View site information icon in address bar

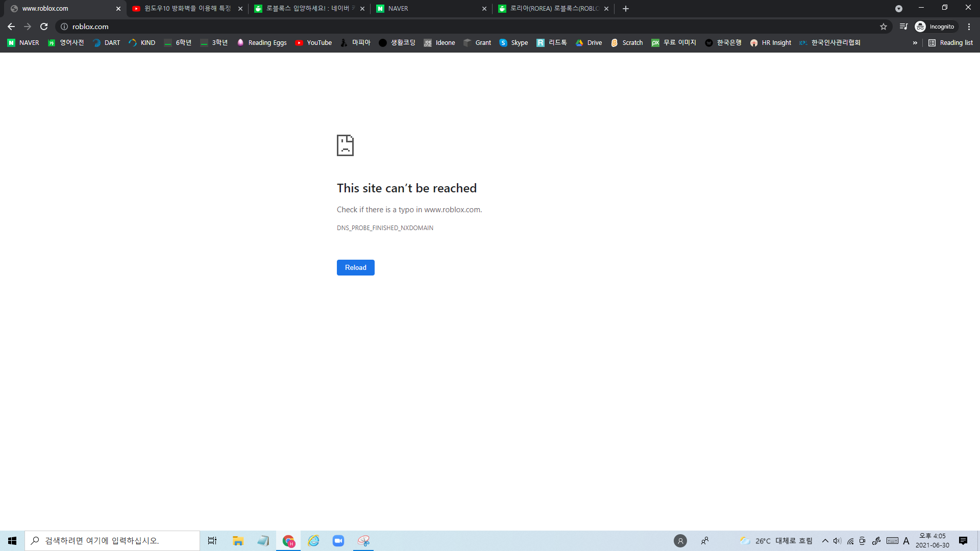64,27
